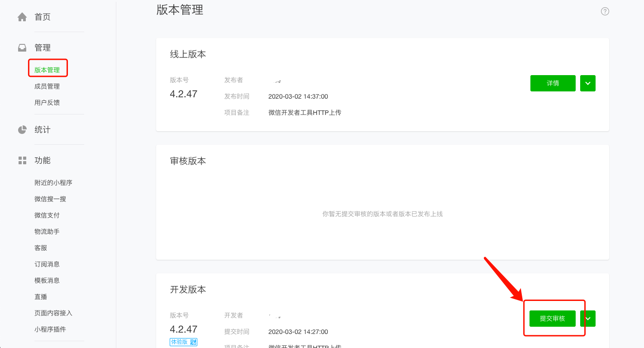Open the help question mark icon
The height and width of the screenshot is (348, 644).
(x=605, y=11)
